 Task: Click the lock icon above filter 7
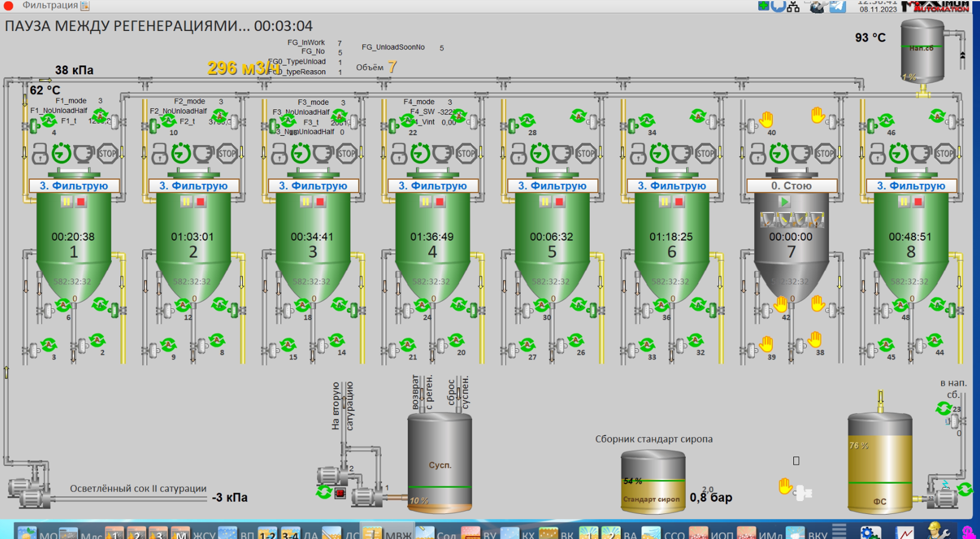pyautogui.click(x=757, y=154)
